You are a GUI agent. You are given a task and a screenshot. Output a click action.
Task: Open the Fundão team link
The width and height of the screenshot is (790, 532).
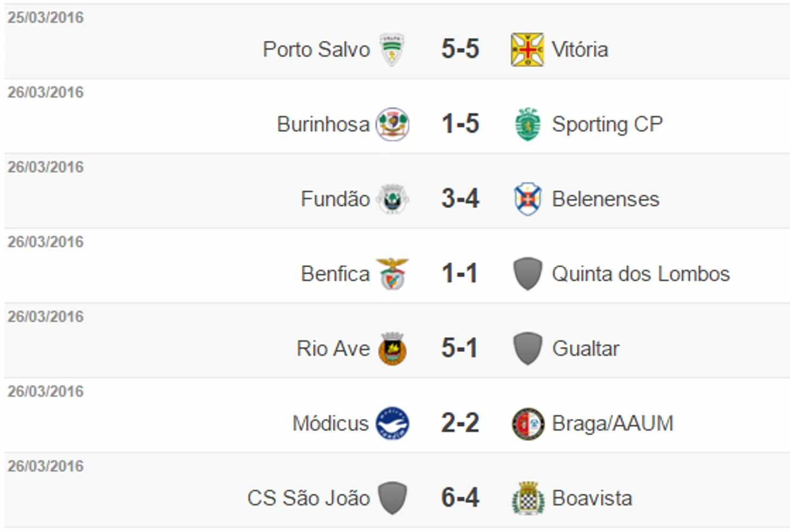(x=335, y=199)
